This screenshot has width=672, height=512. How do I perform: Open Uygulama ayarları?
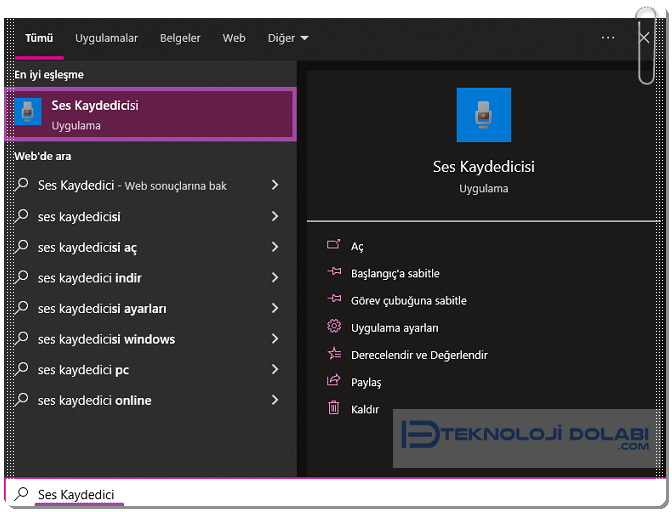coord(394,328)
